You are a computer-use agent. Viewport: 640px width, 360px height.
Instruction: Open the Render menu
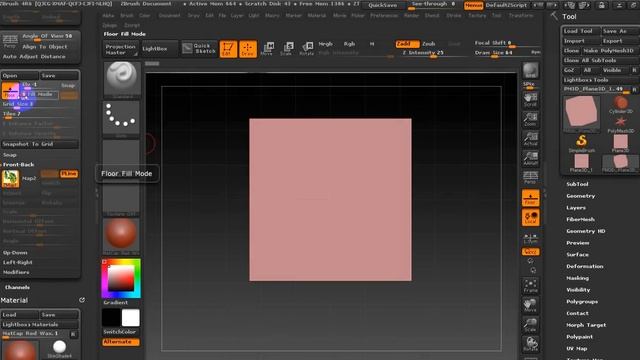click(411, 16)
